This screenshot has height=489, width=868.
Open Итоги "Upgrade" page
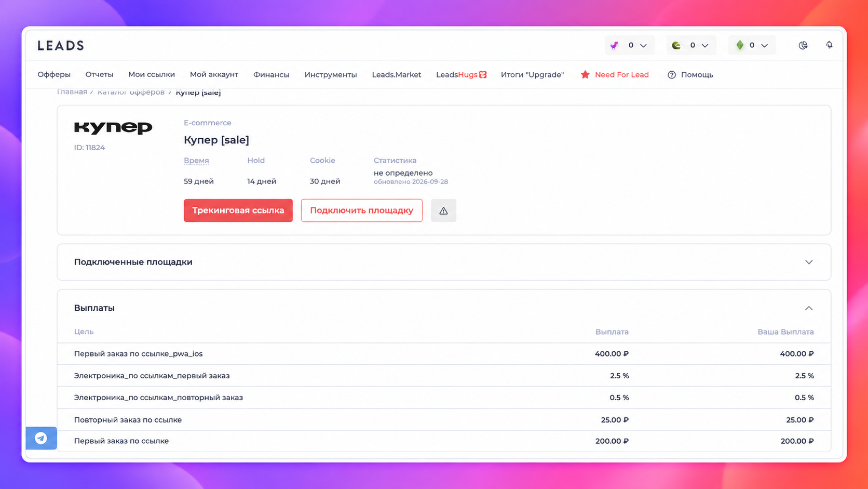point(532,75)
